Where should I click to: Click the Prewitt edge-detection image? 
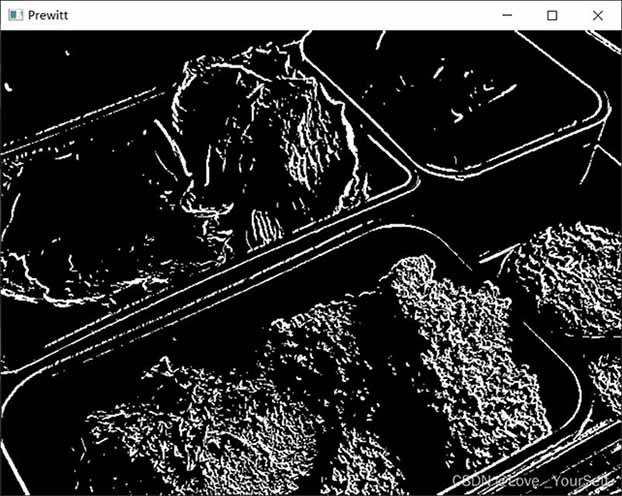(311, 262)
